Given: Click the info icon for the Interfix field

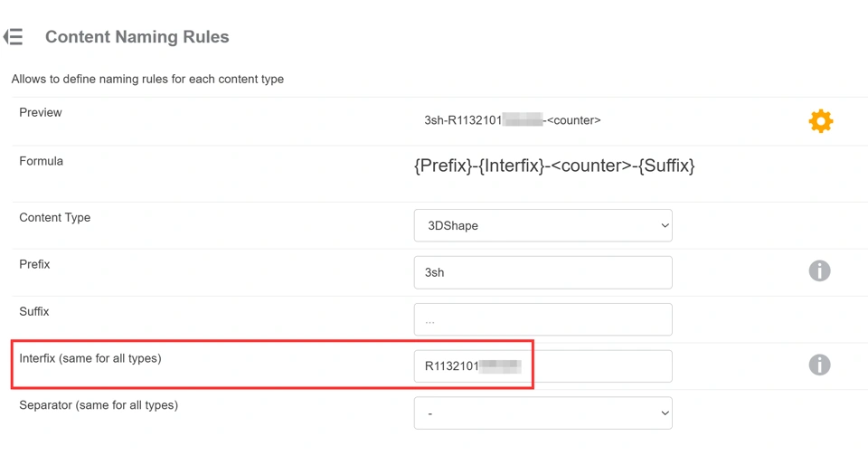Looking at the screenshot, I should (x=819, y=365).
